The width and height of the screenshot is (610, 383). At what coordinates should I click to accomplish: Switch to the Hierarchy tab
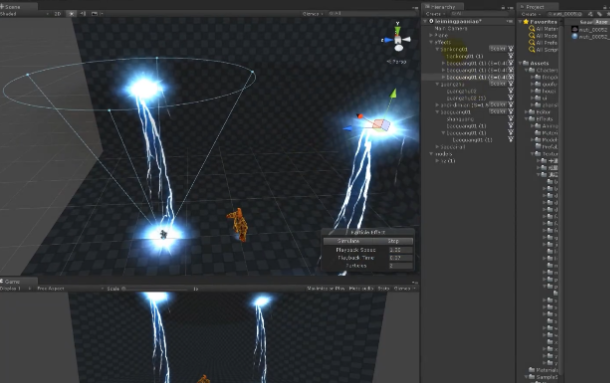coord(442,7)
